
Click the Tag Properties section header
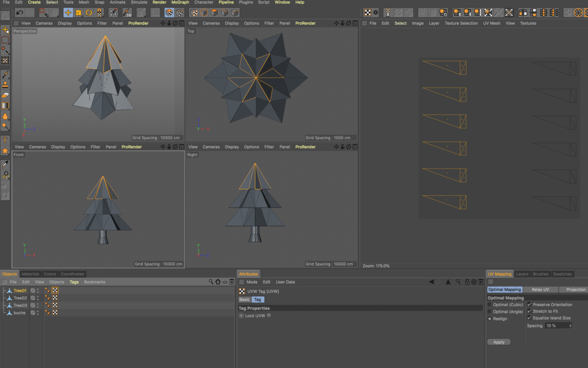pyautogui.click(x=361, y=308)
